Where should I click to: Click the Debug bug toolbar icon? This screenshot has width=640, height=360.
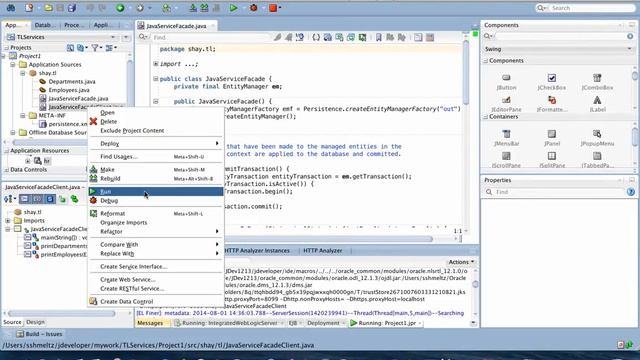253,8
